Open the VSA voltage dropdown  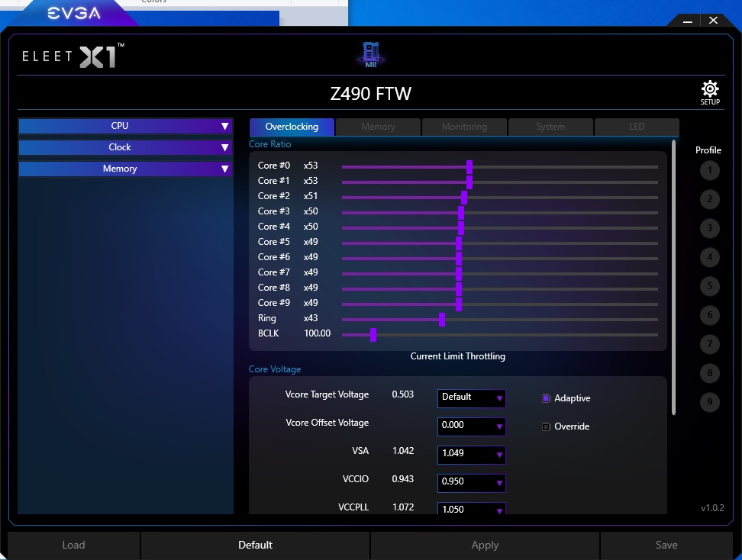point(471,454)
